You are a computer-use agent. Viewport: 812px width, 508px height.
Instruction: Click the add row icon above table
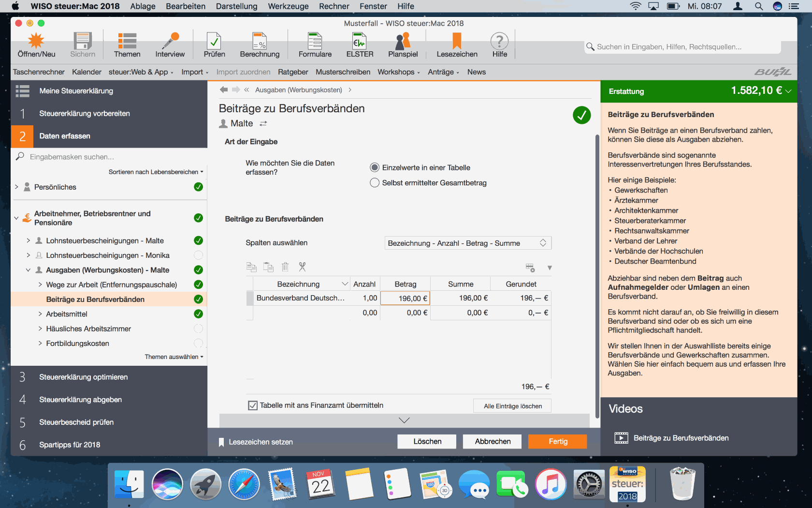point(530,268)
